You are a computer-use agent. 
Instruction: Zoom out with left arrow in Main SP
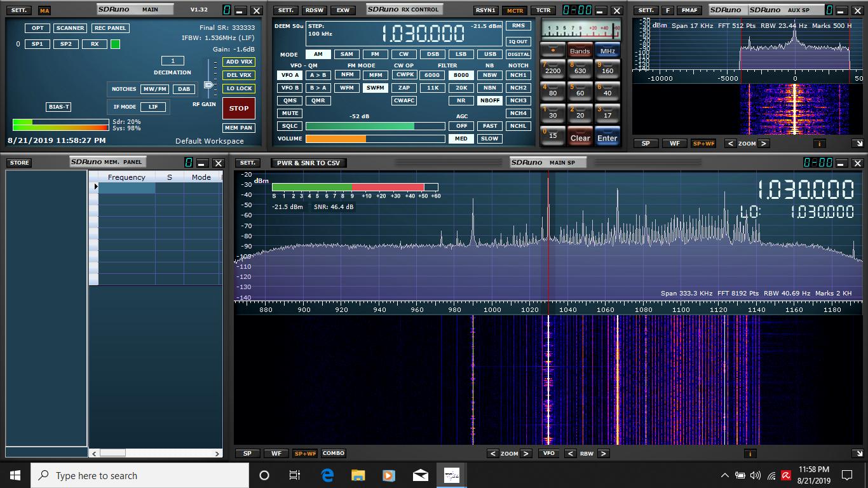click(x=493, y=454)
